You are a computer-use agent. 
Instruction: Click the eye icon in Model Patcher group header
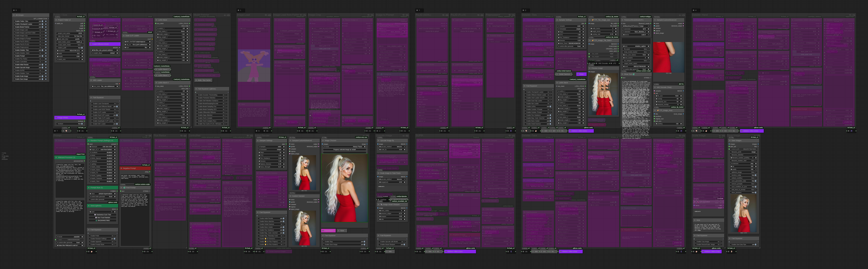point(228,15)
